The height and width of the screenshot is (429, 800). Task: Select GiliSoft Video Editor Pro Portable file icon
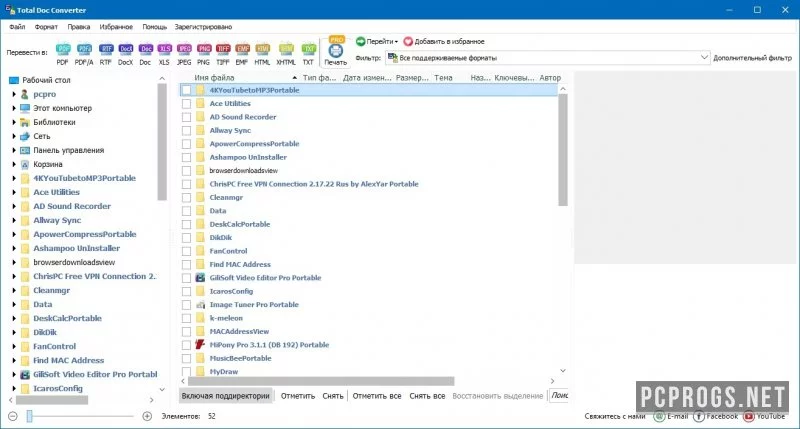[x=200, y=277]
